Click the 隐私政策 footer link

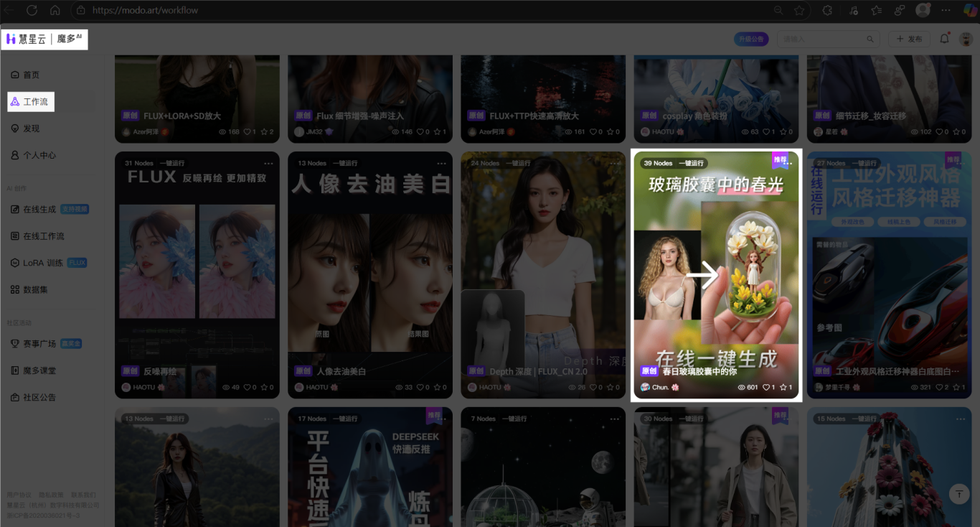[x=51, y=495]
